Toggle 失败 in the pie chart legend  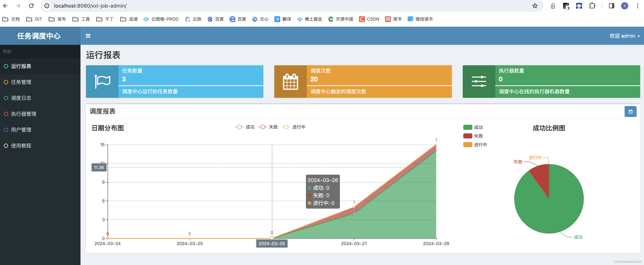tap(473, 136)
